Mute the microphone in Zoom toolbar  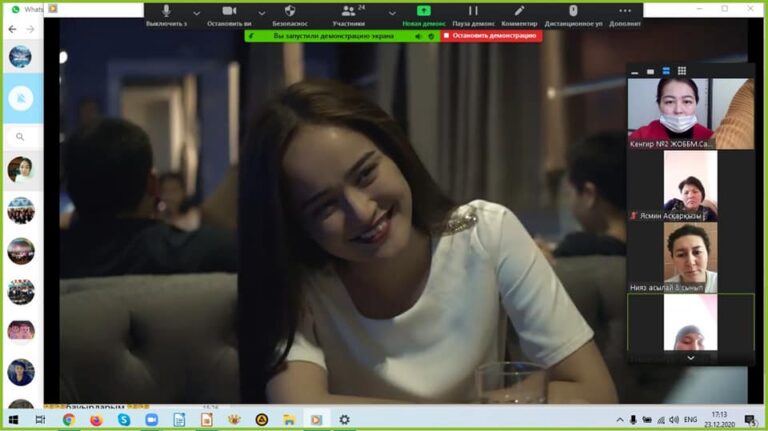click(166, 12)
